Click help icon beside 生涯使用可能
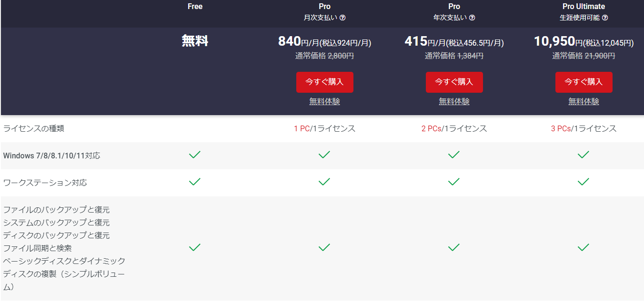 605,18
